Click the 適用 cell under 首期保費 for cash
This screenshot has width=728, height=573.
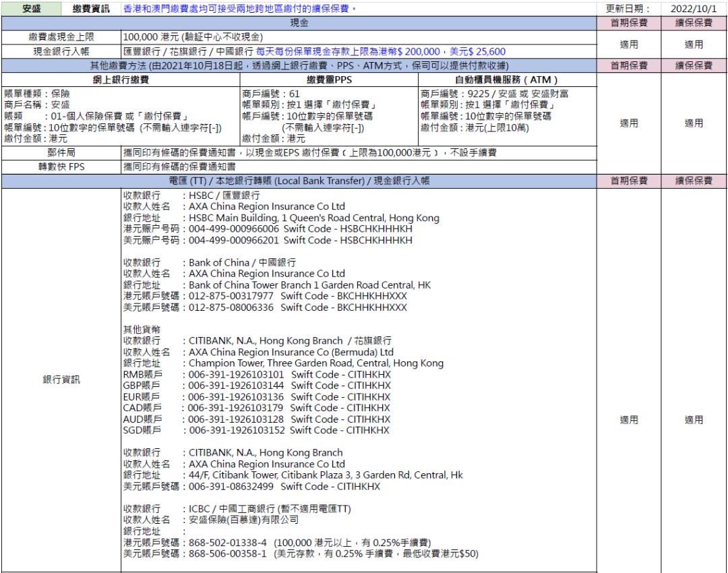[629, 44]
